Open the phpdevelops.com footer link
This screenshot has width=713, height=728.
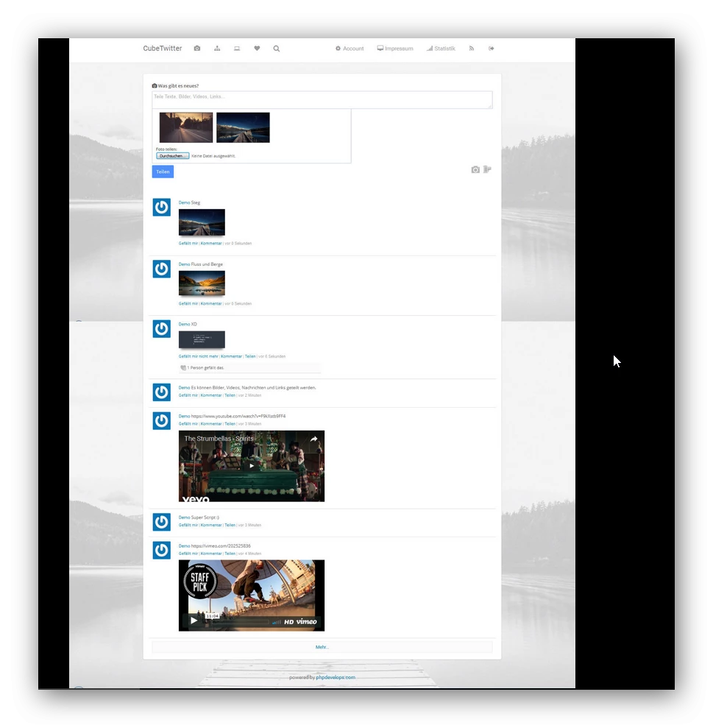[x=336, y=677]
